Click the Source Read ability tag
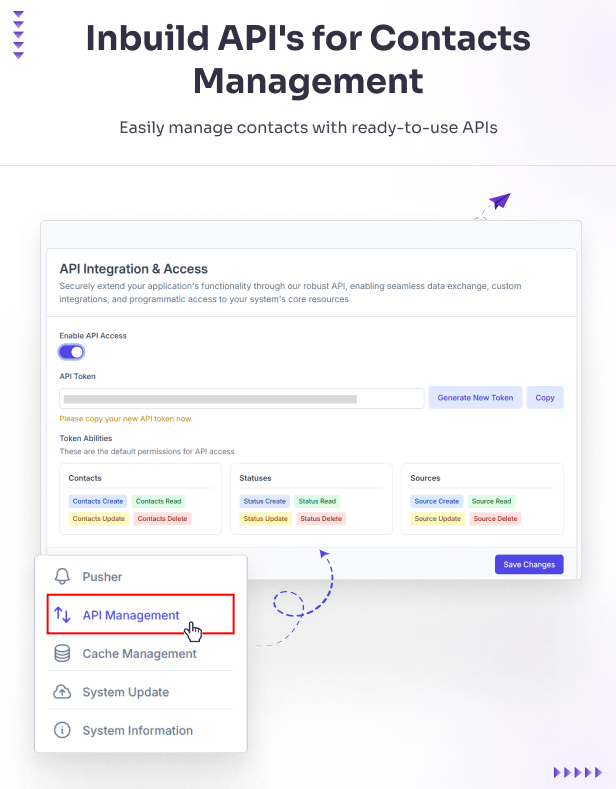The width and height of the screenshot is (616, 789). click(x=491, y=501)
